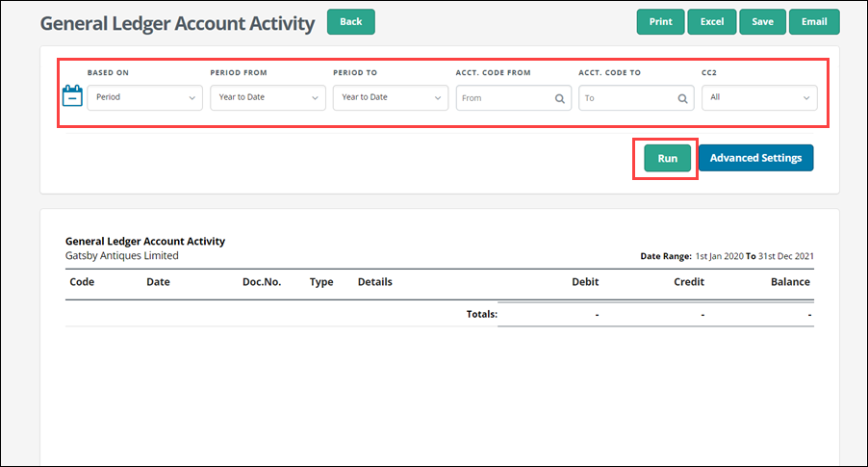Expand the CC2 All dropdown
The height and width of the screenshot is (467, 868).
pos(759,97)
